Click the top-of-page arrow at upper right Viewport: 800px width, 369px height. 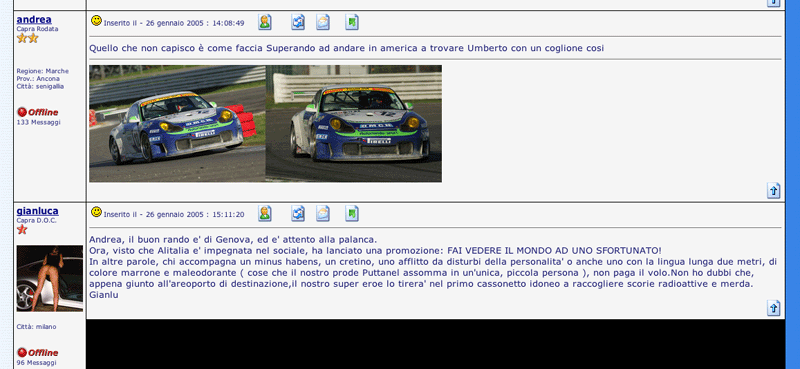pos(773,3)
